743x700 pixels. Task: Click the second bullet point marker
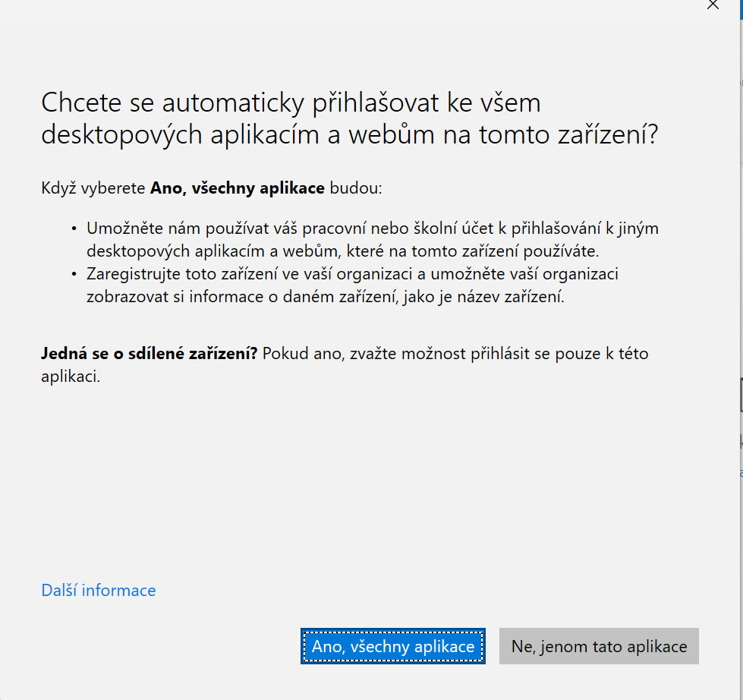point(74,274)
